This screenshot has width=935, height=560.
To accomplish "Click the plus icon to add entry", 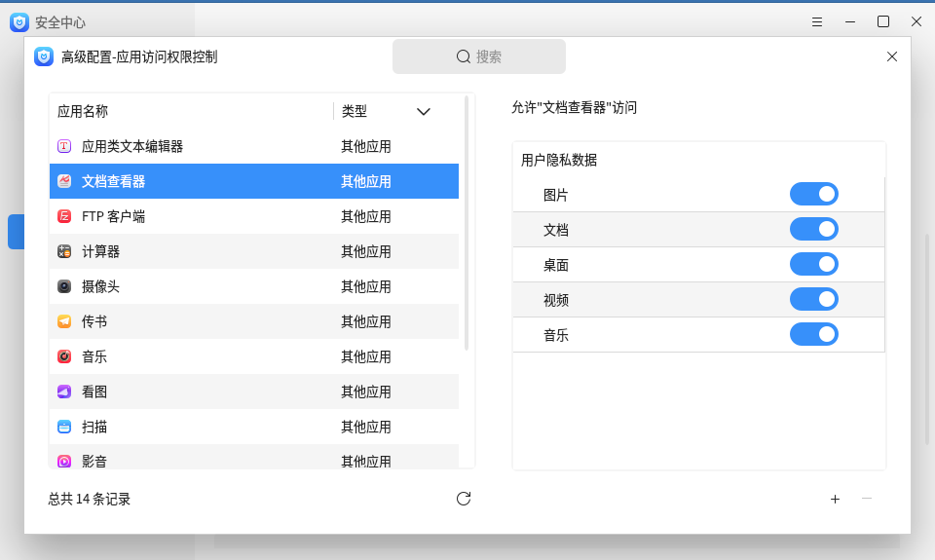I will (x=835, y=499).
